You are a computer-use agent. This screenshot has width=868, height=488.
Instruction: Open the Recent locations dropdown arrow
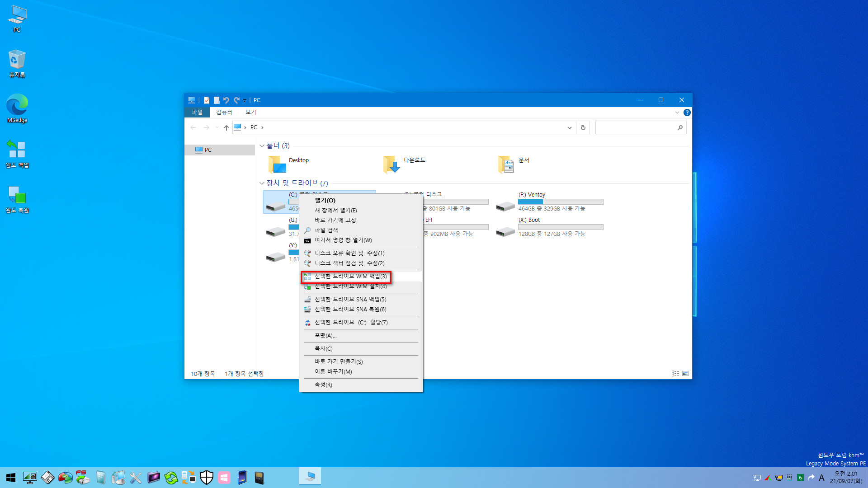click(217, 127)
